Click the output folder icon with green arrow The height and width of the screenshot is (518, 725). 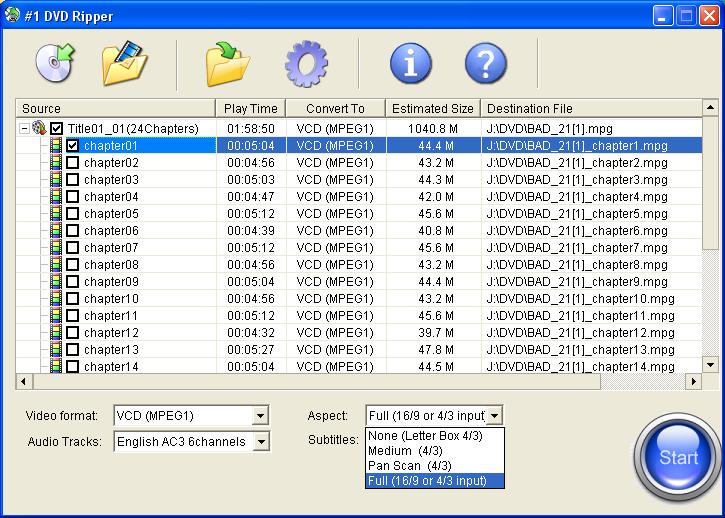227,64
